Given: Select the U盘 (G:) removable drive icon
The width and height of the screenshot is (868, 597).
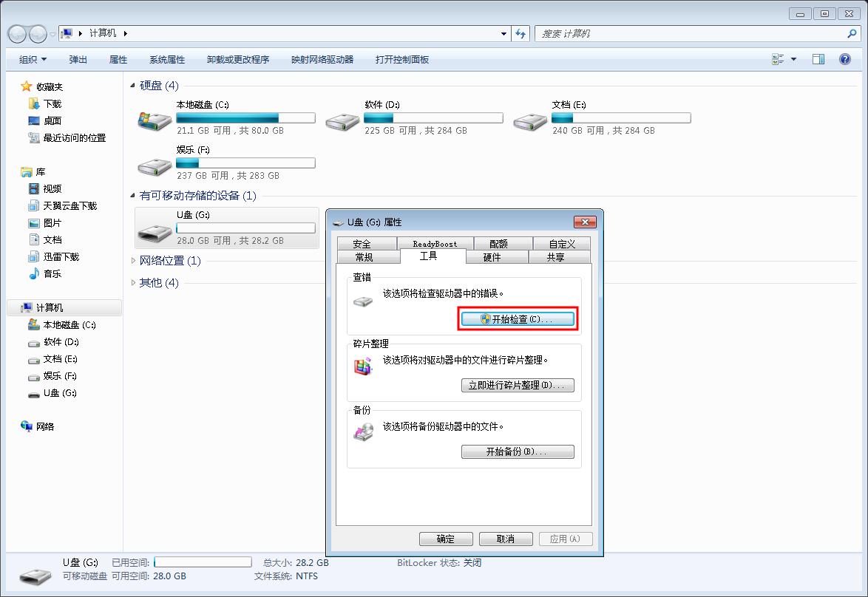Looking at the screenshot, I should click(154, 233).
